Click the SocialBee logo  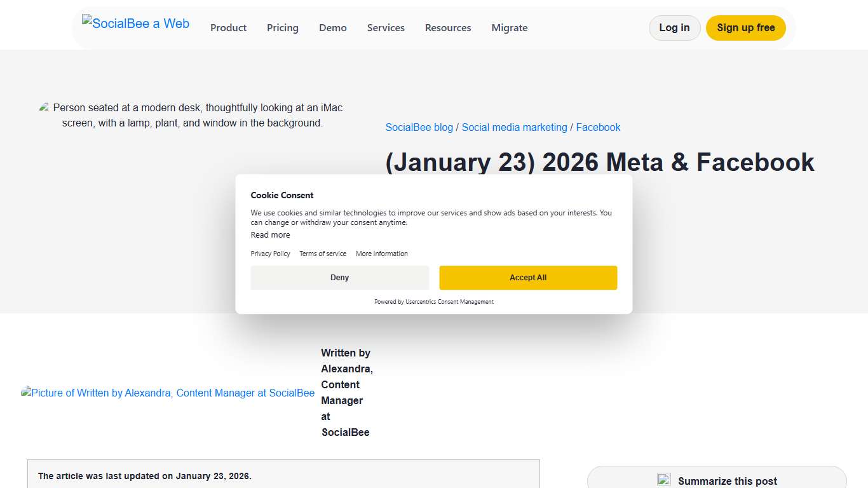tap(135, 24)
